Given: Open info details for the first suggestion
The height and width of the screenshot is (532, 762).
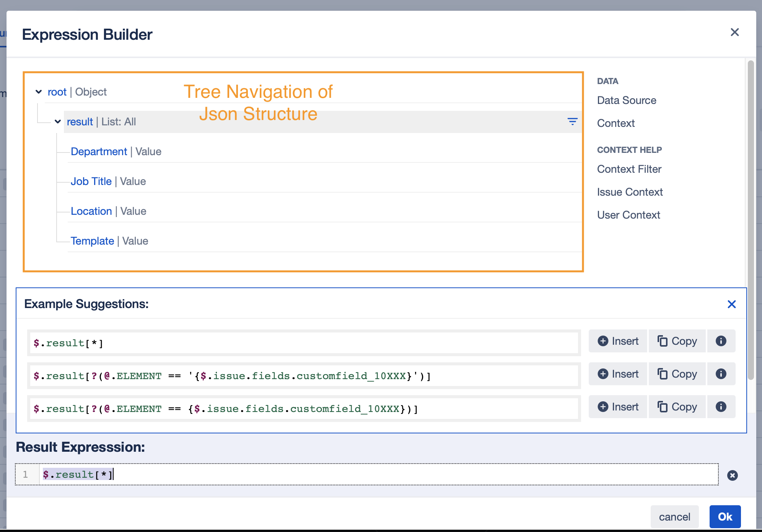Looking at the screenshot, I should coord(721,341).
